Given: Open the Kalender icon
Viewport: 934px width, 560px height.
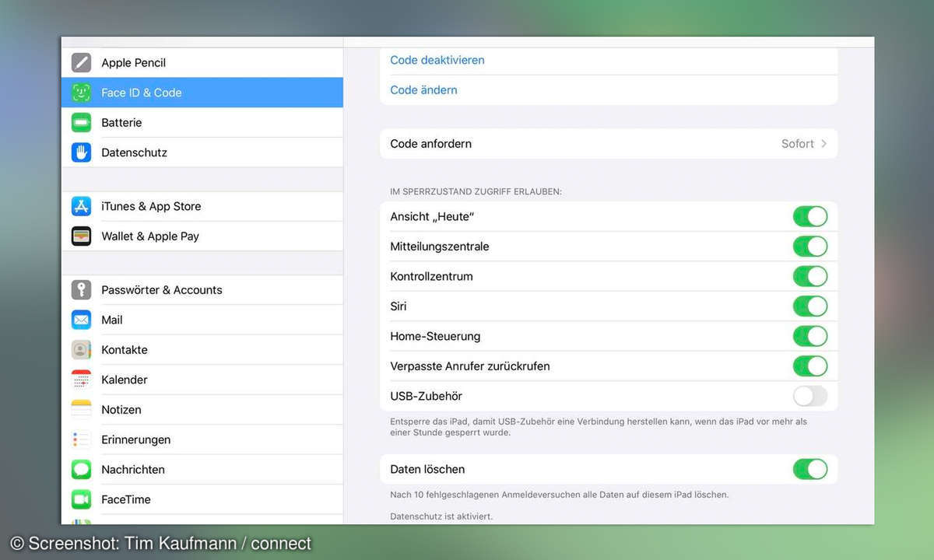Looking at the screenshot, I should 82,380.
